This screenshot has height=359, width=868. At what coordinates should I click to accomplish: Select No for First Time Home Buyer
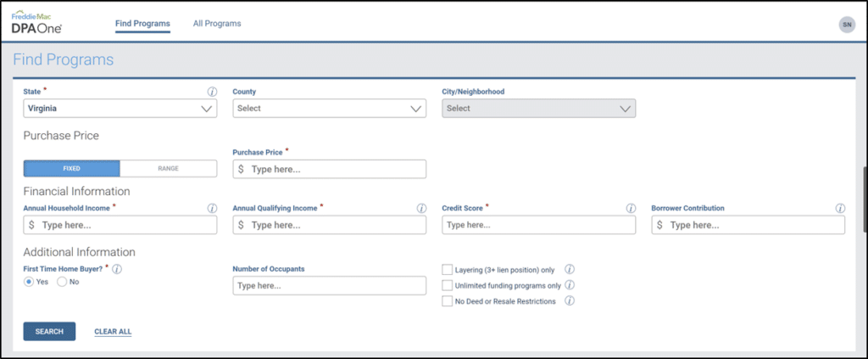(x=62, y=282)
